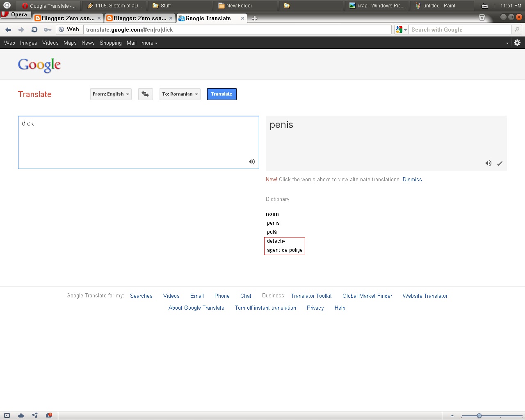Focus the Search with Google field
The width and height of the screenshot is (525, 420).
pos(460,30)
